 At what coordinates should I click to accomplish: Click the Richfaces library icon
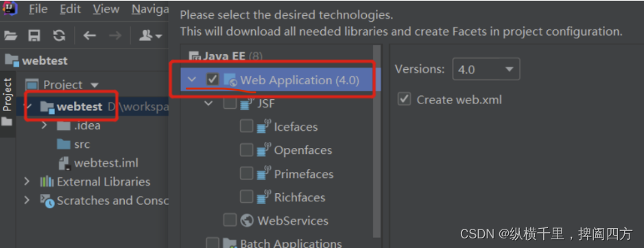[x=264, y=197]
